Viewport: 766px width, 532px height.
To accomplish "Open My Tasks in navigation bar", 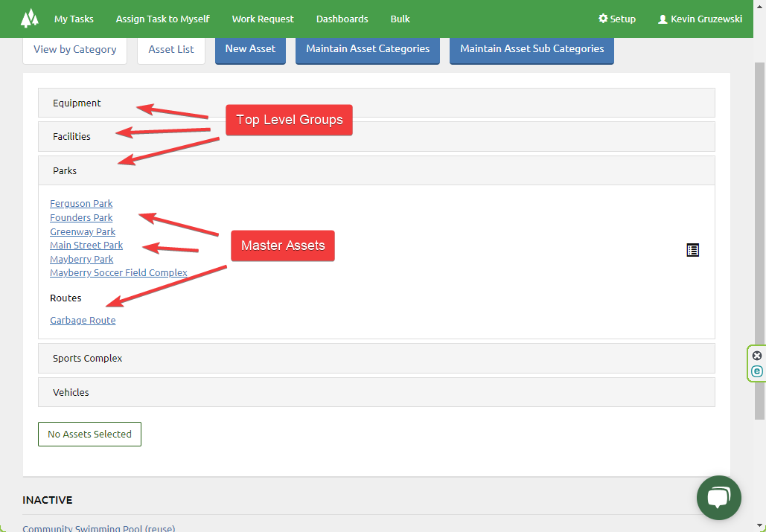I will point(74,19).
